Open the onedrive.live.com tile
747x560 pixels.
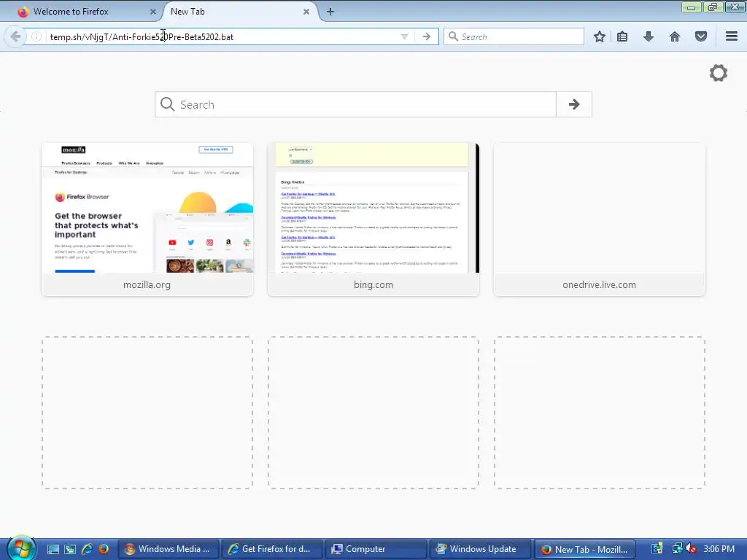click(x=600, y=219)
